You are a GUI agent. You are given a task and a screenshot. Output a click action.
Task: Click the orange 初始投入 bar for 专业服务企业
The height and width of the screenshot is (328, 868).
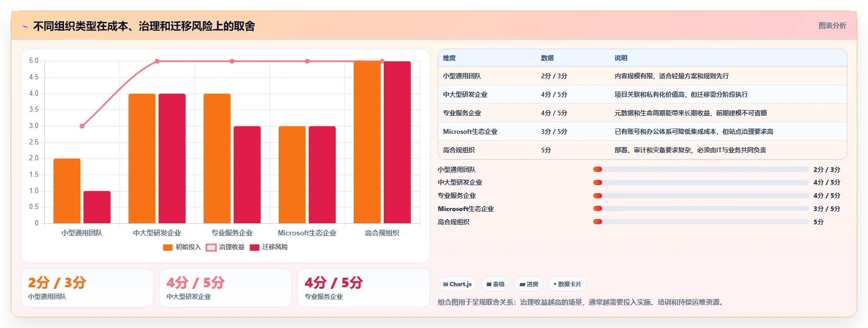(x=217, y=159)
